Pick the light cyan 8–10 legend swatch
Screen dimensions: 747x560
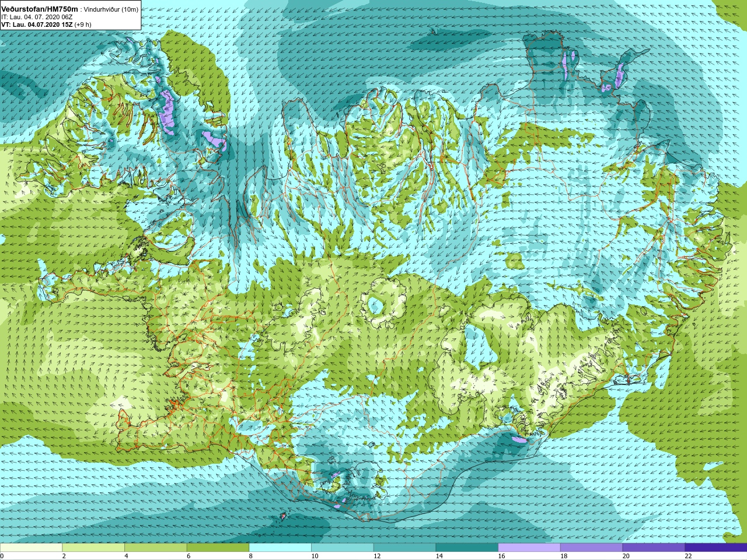[280, 548]
